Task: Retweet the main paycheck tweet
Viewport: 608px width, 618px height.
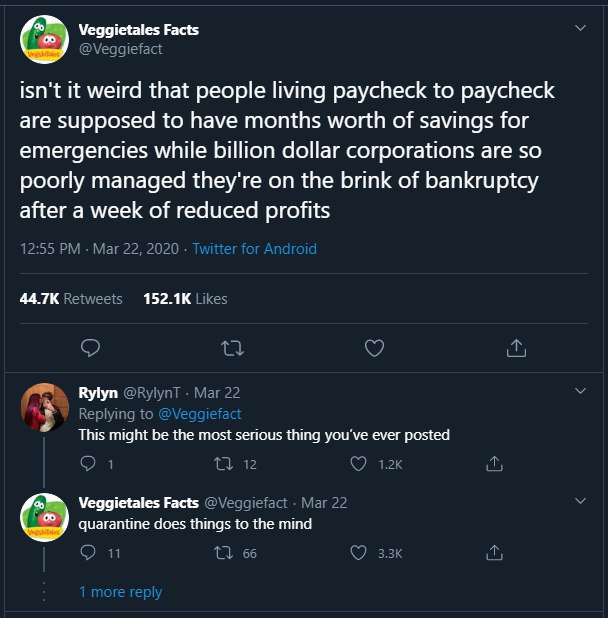Action: [x=232, y=348]
